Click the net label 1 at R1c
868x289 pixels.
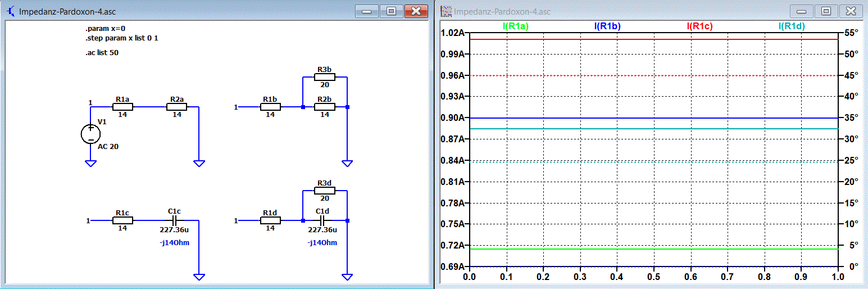88,221
